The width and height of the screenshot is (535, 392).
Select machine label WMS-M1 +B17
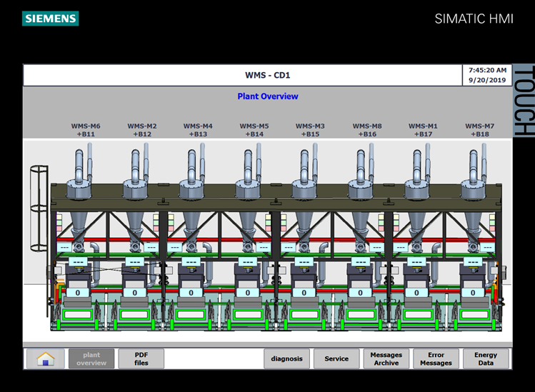click(x=423, y=130)
